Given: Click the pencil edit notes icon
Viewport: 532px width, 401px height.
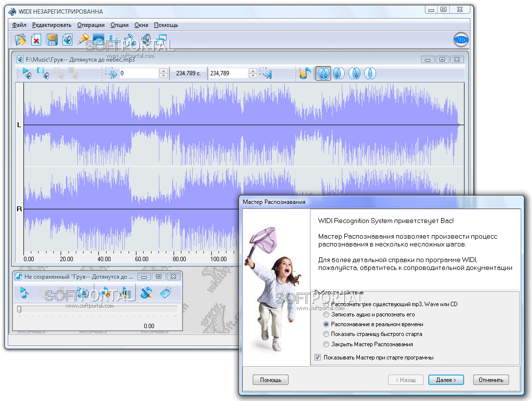Looking at the screenshot, I should pos(147,292).
